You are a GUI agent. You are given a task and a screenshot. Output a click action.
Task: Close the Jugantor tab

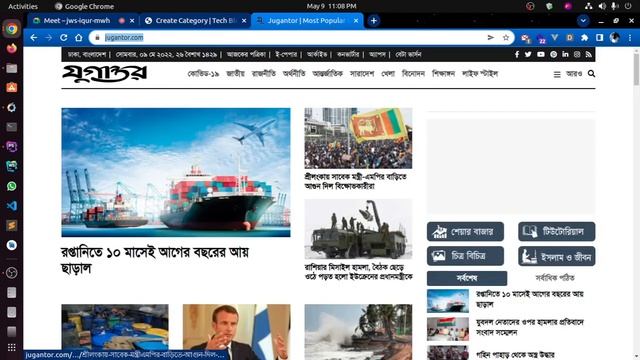tap(356, 20)
